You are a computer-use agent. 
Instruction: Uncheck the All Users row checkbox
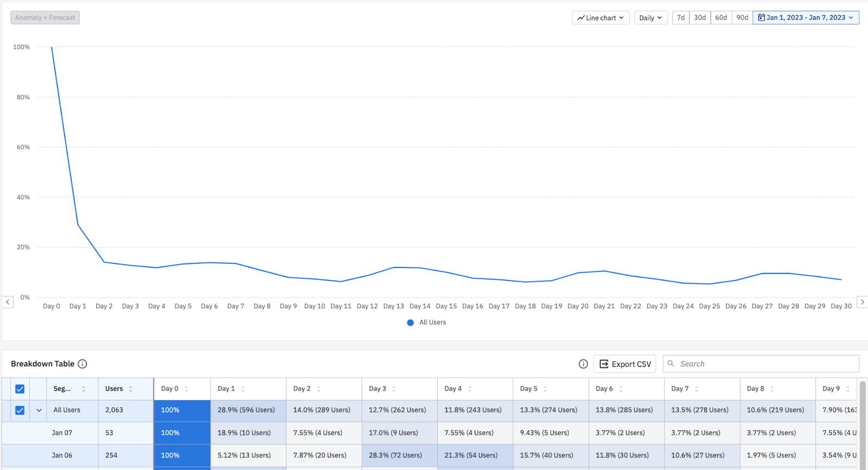(20, 410)
